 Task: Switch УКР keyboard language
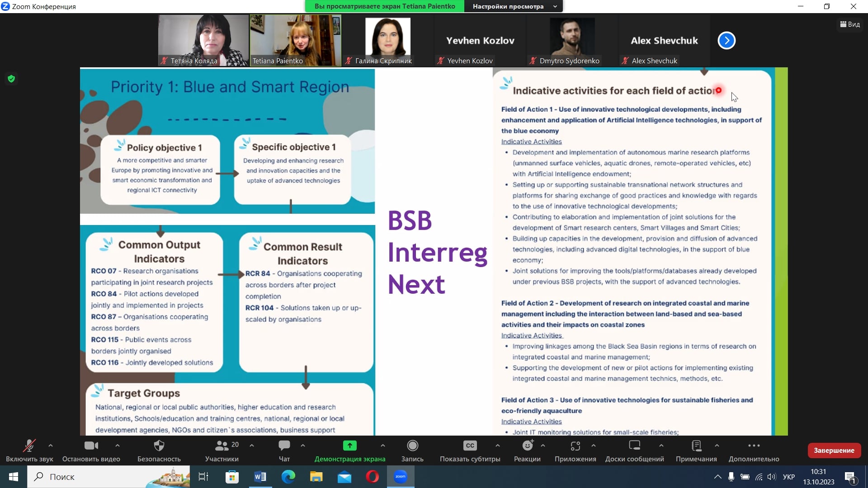tap(789, 477)
